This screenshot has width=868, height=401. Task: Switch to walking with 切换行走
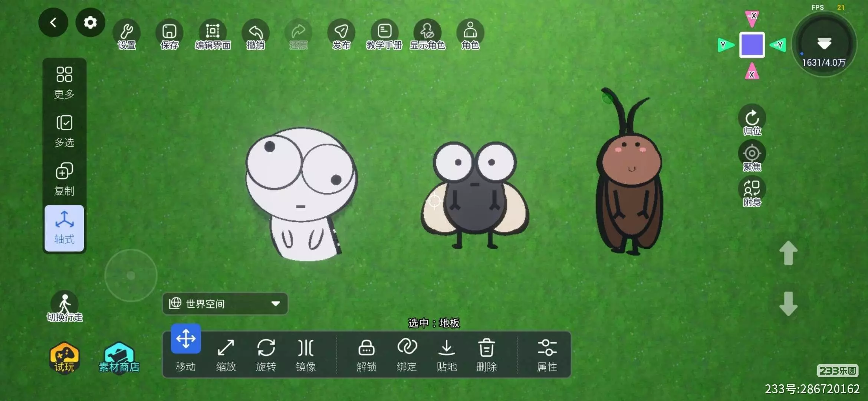(65, 306)
